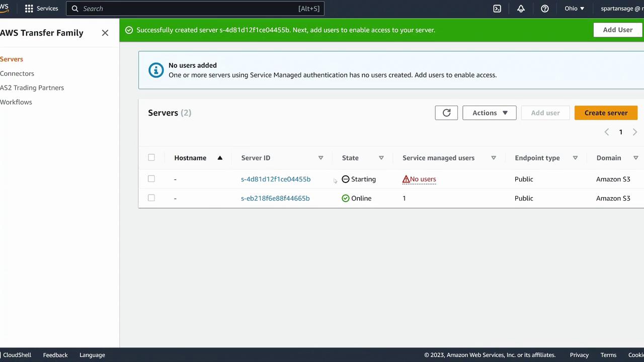Open the Services grid menu
The width and height of the screenshot is (644, 362).
[x=29, y=9]
